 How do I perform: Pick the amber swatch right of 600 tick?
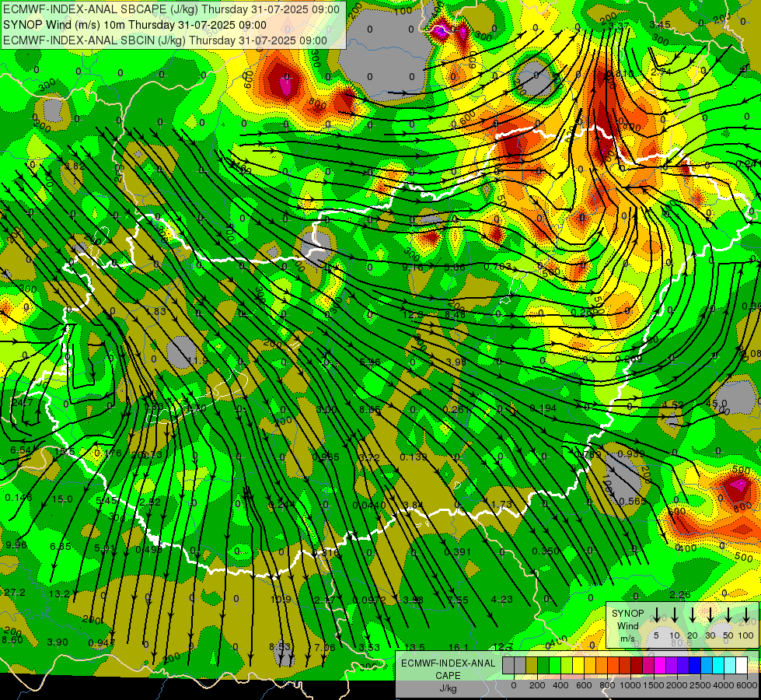590,666
